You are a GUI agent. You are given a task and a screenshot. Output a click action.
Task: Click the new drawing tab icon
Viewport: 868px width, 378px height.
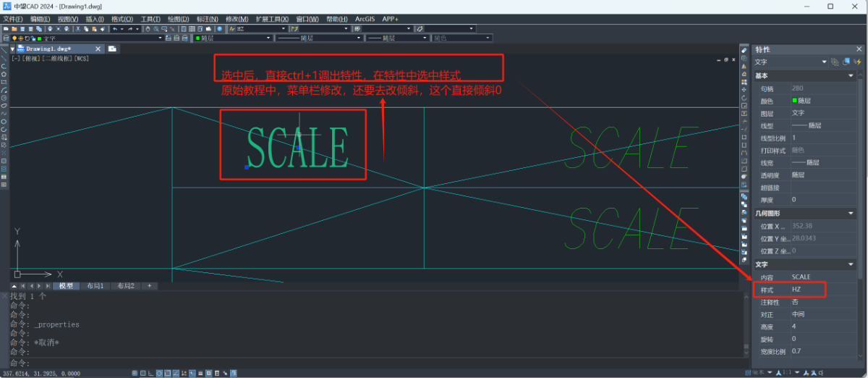coord(112,49)
